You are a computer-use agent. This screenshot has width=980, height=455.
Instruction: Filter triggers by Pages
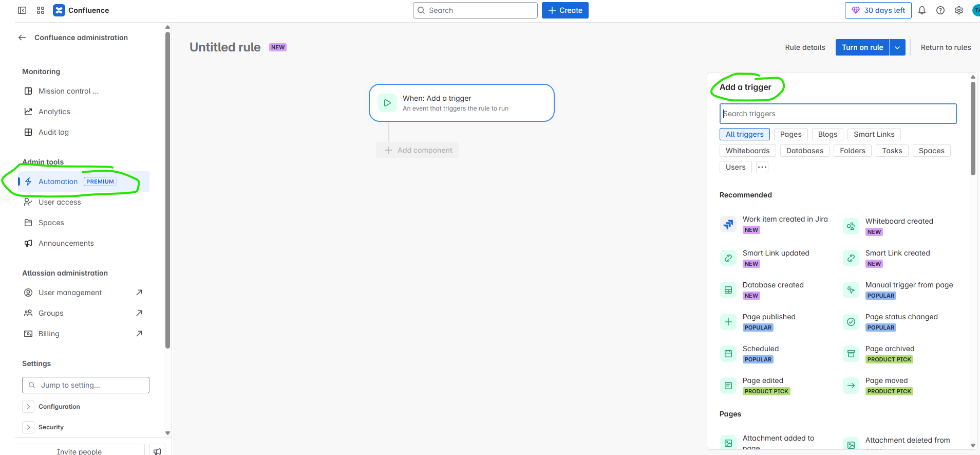click(x=791, y=134)
